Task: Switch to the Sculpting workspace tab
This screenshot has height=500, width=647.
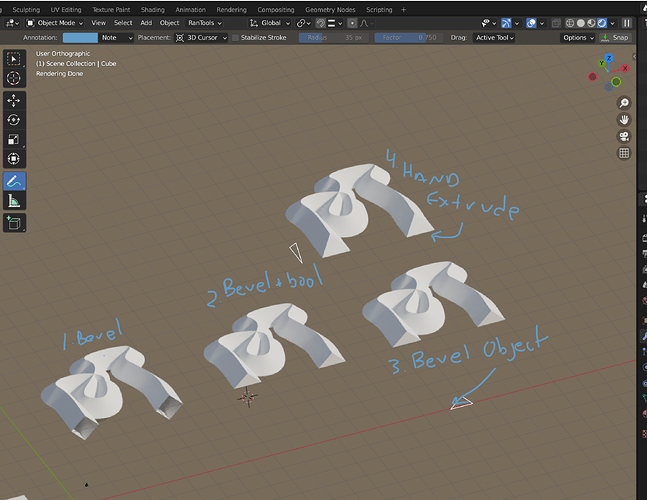Action: coord(26,9)
